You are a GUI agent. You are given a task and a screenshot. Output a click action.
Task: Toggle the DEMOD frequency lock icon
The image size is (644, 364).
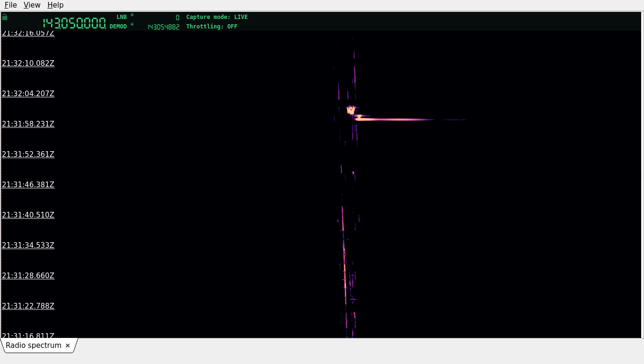(x=132, y=24)
